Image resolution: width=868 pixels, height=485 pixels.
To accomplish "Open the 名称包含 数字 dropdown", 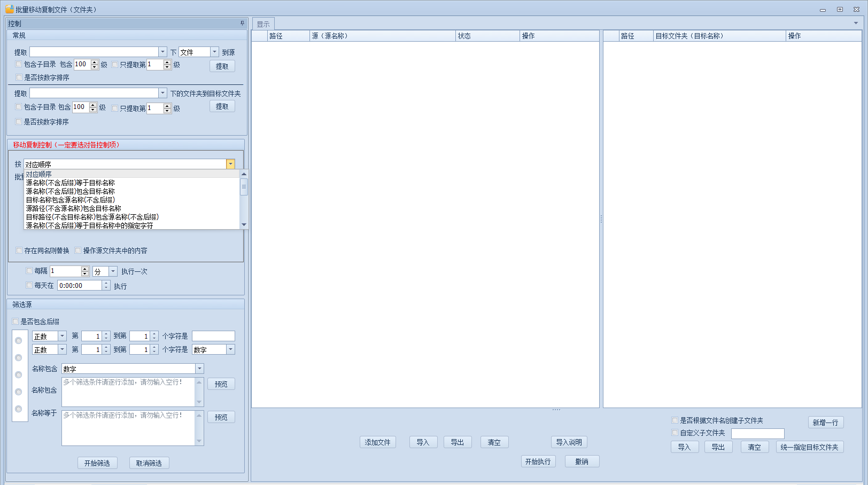I will (199, 369).
